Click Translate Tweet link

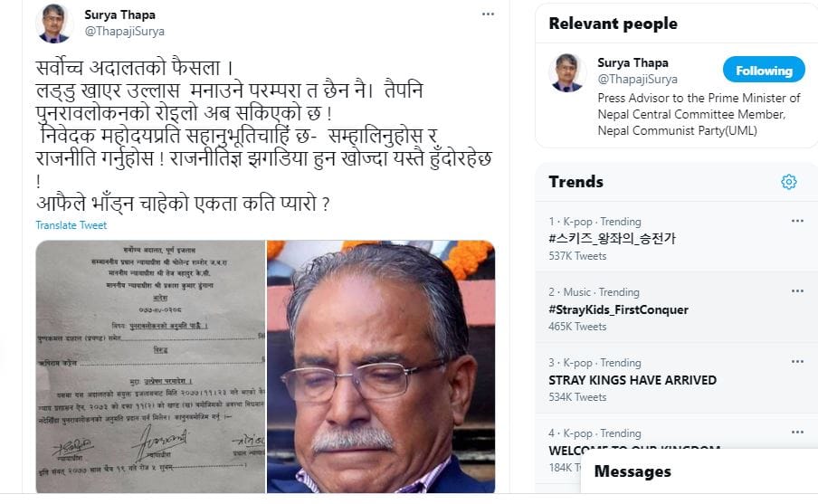[x=71, y=225]
